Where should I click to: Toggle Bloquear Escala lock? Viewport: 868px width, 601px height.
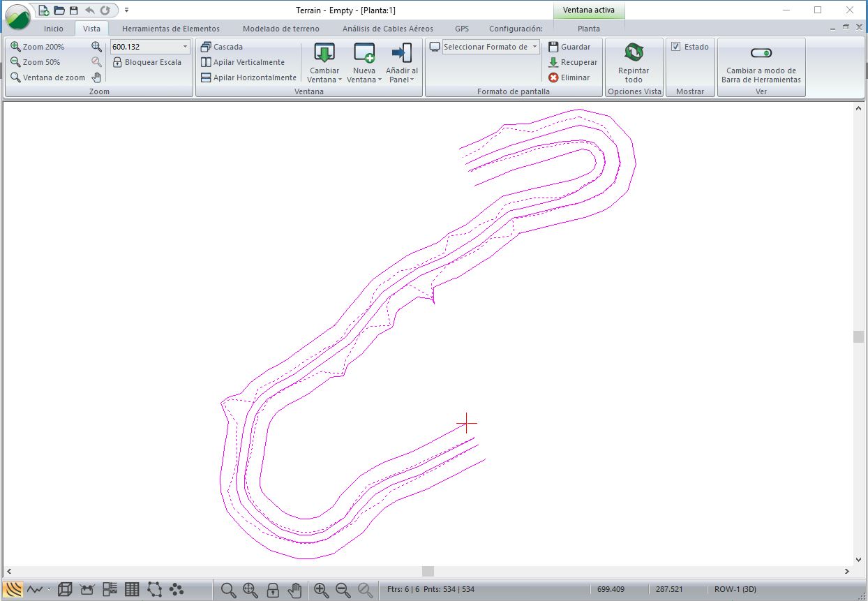147,62
